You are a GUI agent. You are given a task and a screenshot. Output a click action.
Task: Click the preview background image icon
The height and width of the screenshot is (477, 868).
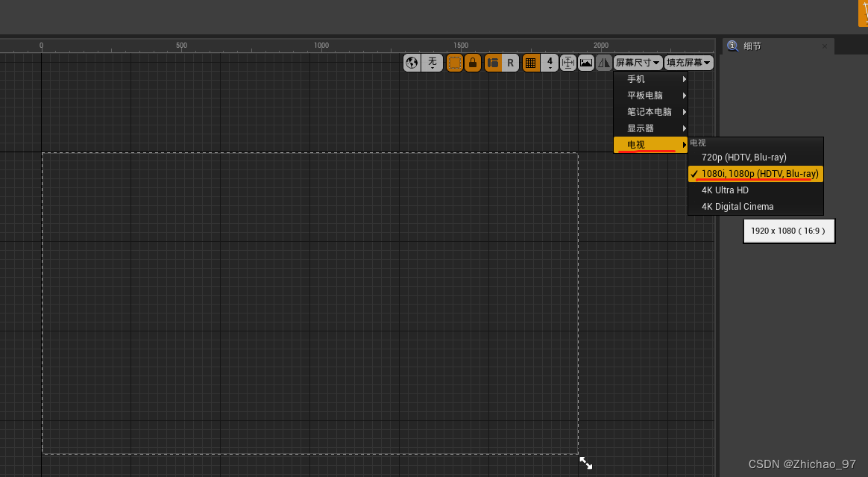[x=586, y=62]
